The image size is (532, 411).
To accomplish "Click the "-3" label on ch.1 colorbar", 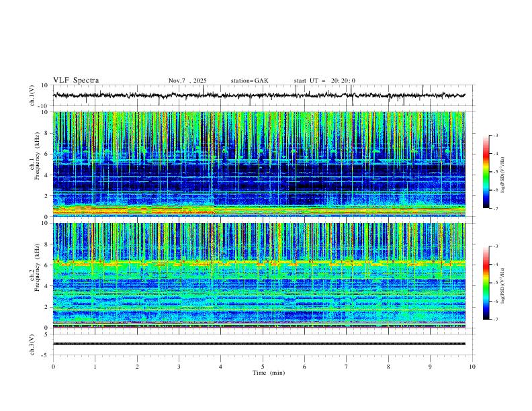I will click(496, 136).
